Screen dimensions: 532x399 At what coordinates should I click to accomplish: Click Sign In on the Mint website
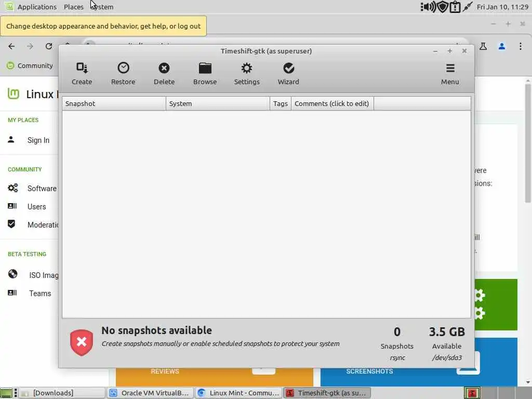tap(38, 140)
